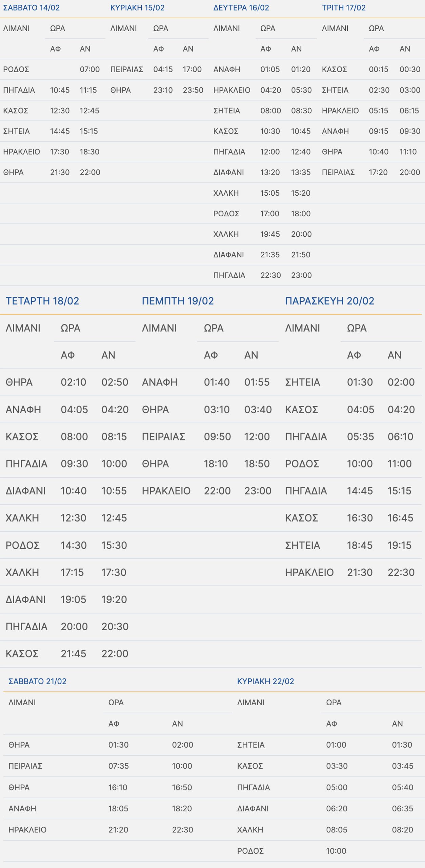Open the ΔΕΥΤΕΡΑ 16/02 schedule heading

click(x=241, y=8)
